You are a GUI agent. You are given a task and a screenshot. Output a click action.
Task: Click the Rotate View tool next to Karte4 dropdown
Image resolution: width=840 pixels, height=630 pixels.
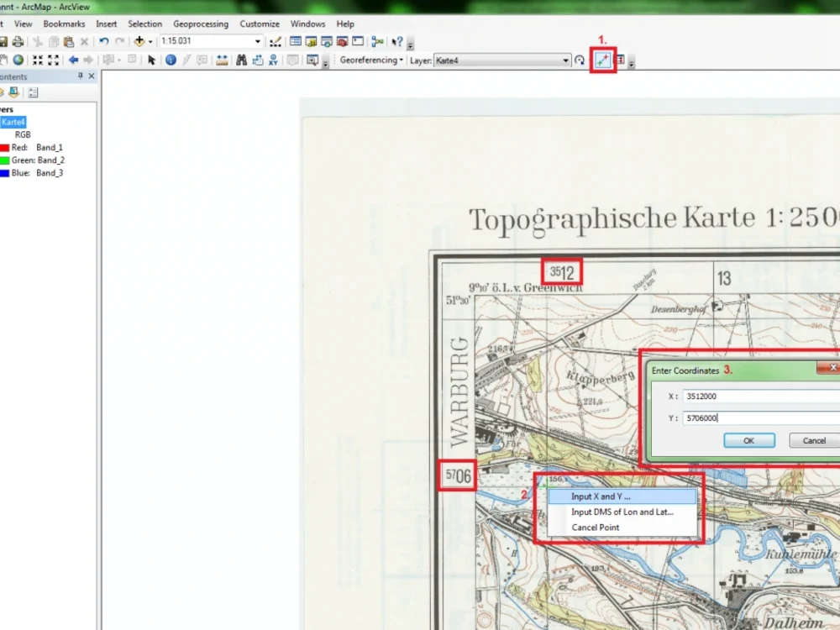click(x=578, y=60)
